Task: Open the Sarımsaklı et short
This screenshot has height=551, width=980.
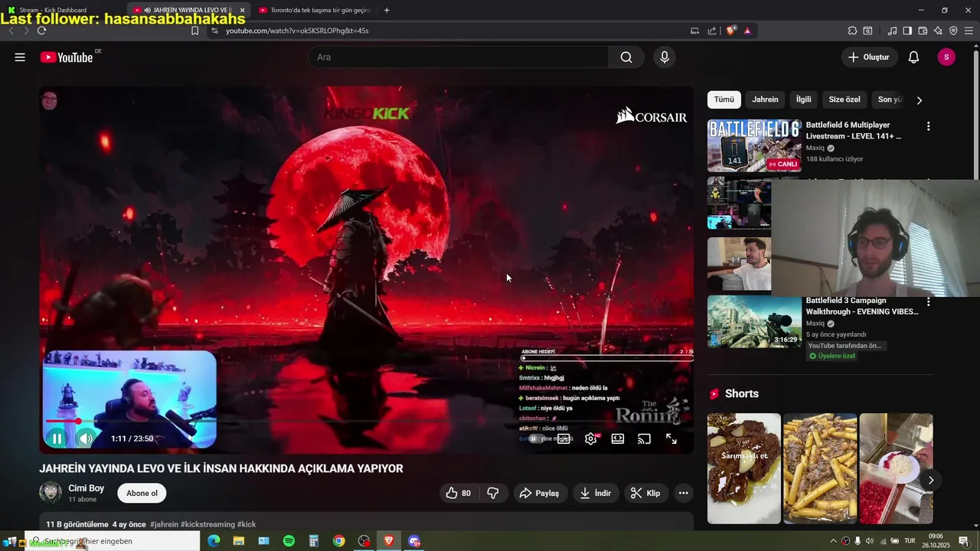Action: pyautogui.click(x=744, y=468)
